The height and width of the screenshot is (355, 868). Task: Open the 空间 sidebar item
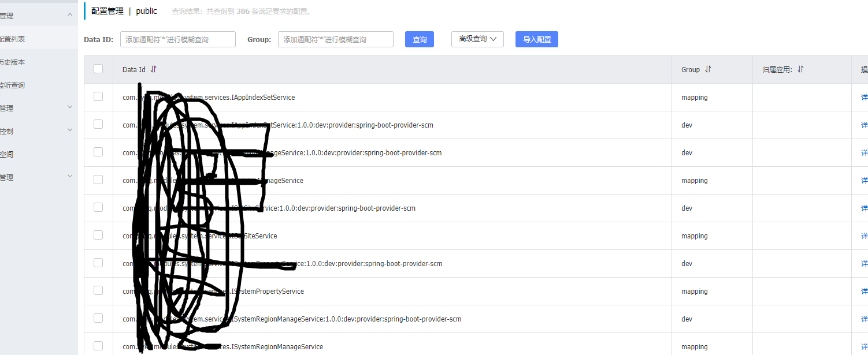click(x=7, y=155)
